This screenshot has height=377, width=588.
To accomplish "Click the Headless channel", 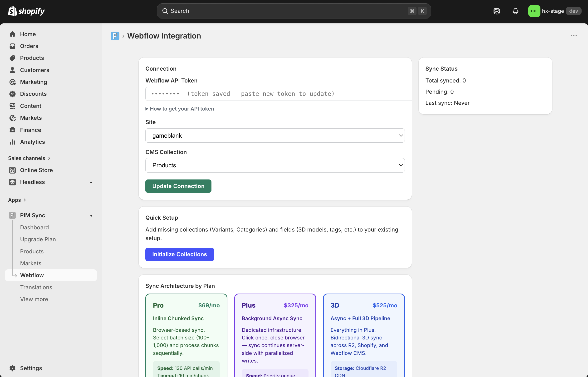I will point(32,182).
